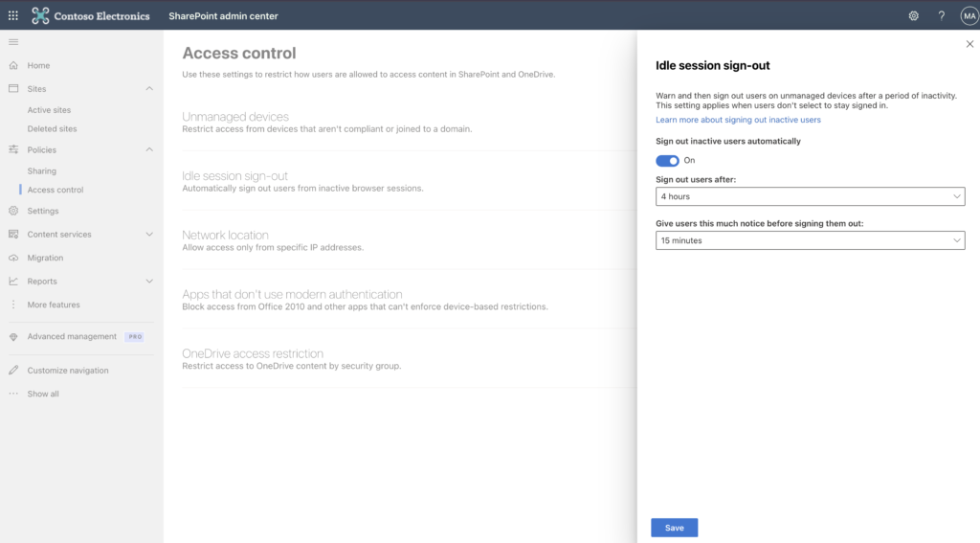Click the Save button
The height and width of the screenshot is (543, 980).
pyautogui.click(x=674, y=528)
